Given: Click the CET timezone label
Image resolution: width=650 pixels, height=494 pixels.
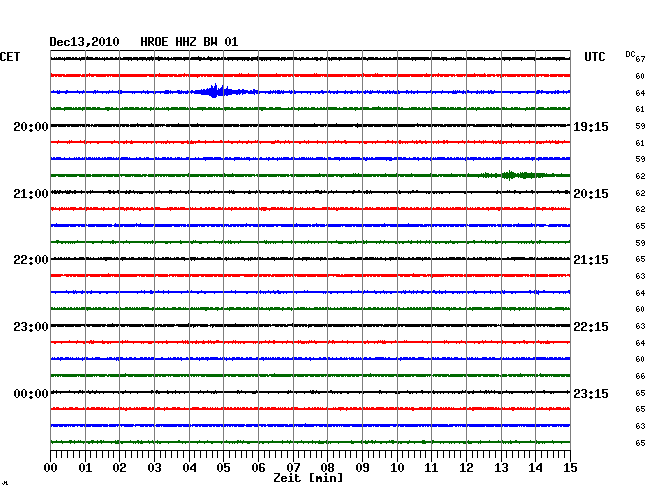Looking at the screenshot, I should (10, 57).
